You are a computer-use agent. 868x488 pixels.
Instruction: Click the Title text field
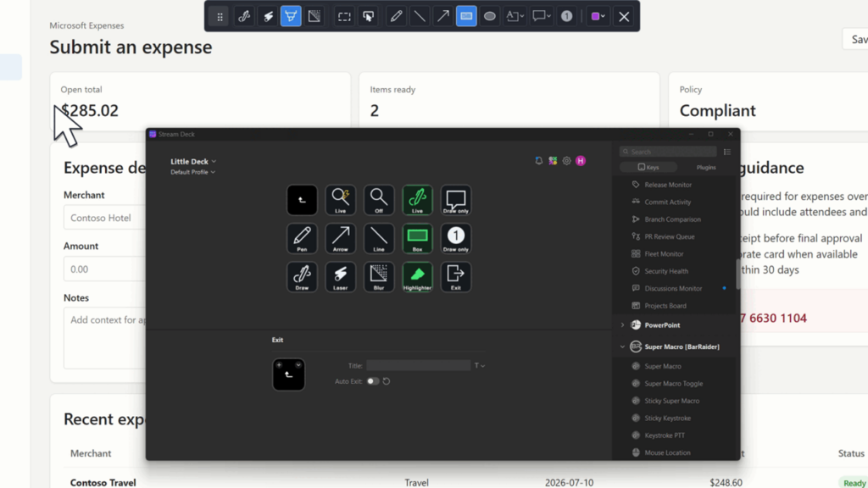click(x=419, y=365)
